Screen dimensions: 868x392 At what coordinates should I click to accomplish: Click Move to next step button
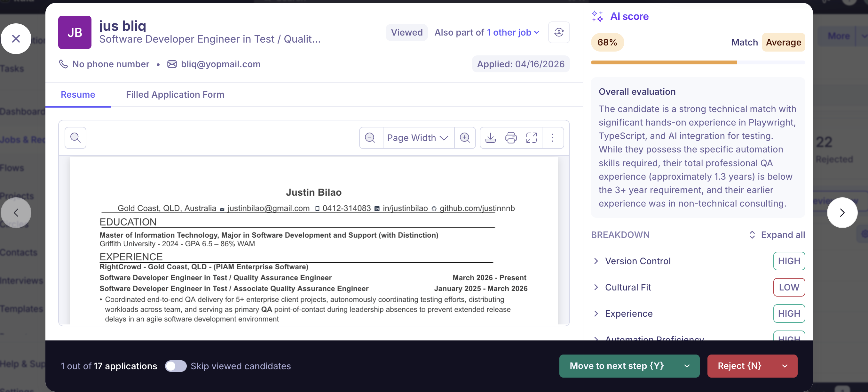tap(616, 366)
